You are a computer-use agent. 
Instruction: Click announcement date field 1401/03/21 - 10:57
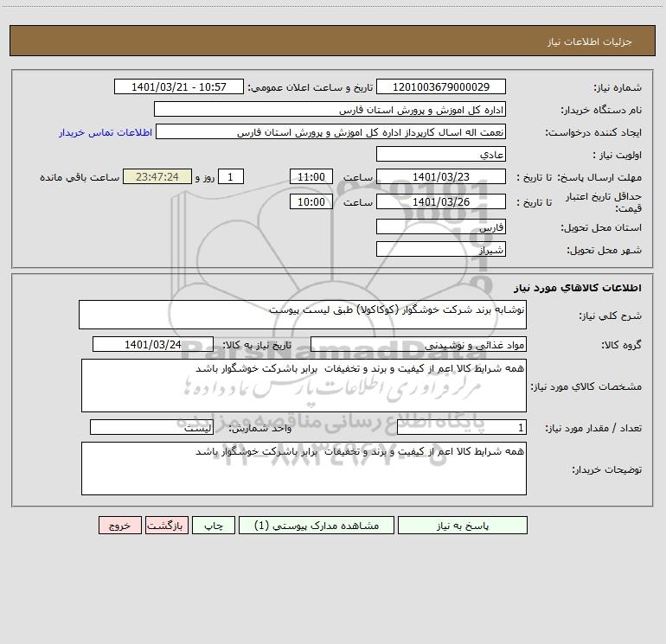click(179, 86)
